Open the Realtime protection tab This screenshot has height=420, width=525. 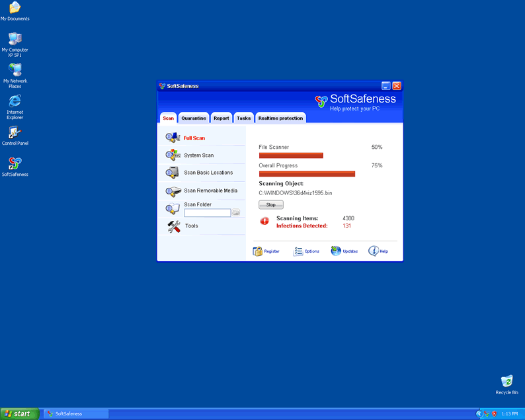(280, 118)
